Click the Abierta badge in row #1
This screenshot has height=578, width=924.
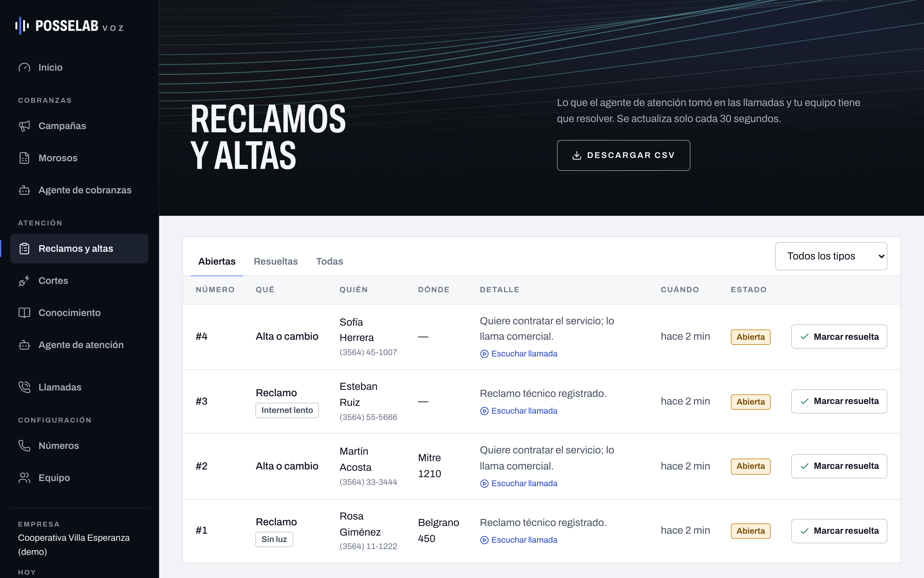750,531
